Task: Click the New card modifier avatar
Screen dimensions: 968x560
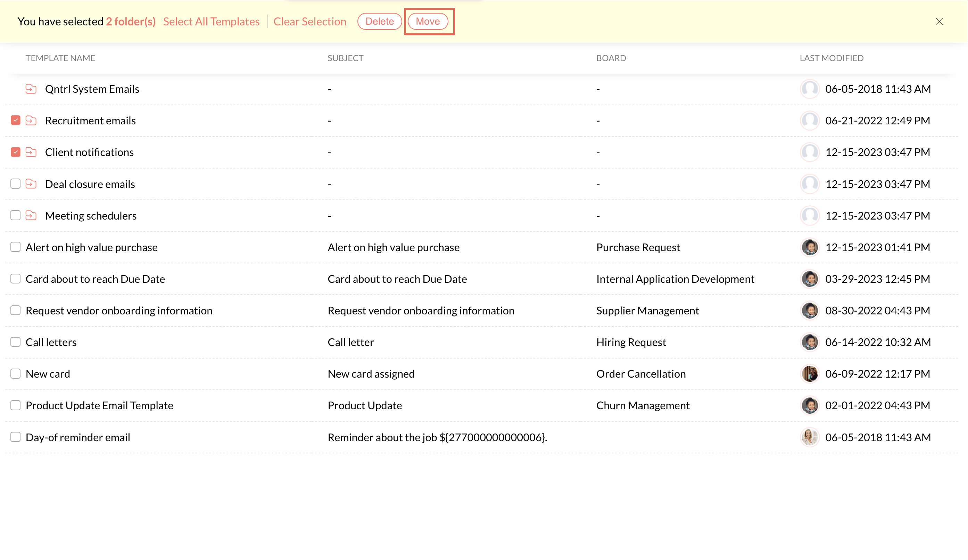Action: click(810, 374)
